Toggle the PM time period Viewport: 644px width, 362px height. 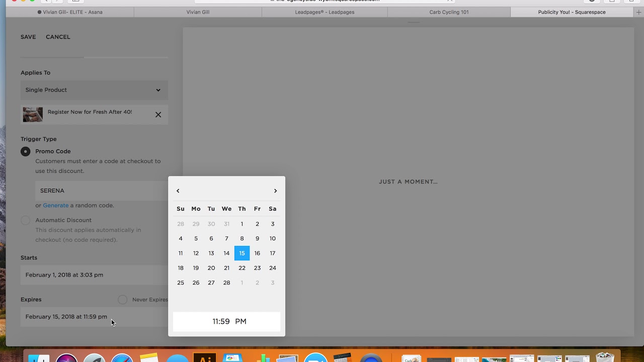coord(240,321)
